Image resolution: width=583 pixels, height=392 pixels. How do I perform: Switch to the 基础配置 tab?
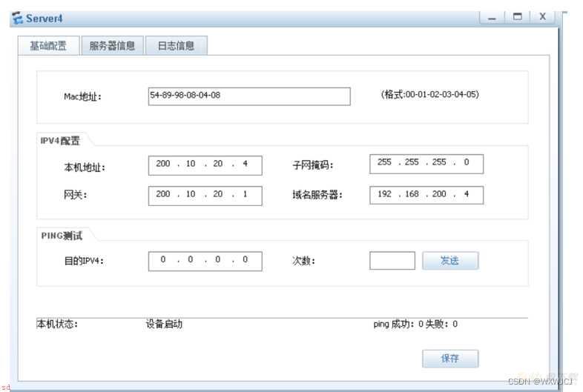click(x=48, y=46)
